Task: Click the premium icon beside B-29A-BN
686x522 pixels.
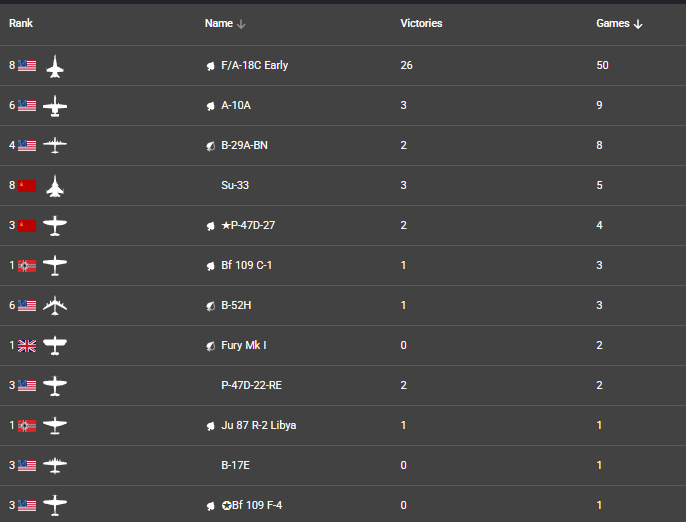Action: pos(210,146)
